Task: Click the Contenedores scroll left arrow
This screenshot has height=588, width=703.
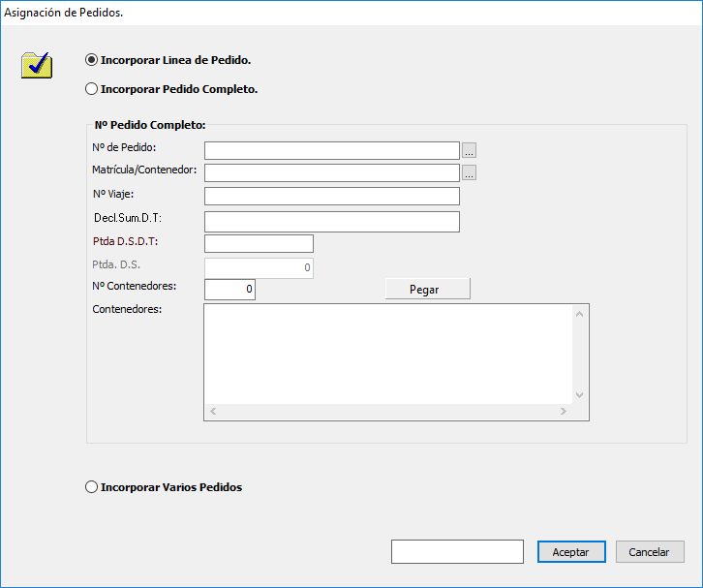Action: pos(213,412)
